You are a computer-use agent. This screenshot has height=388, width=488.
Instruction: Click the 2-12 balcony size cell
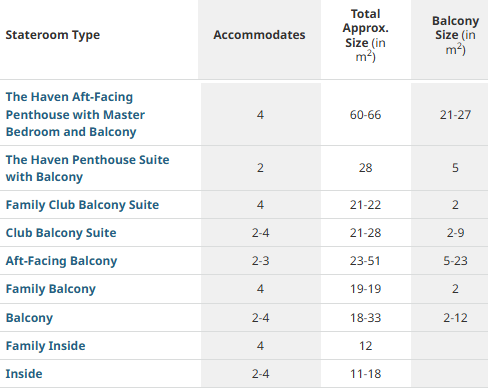[x=455, y=318]
